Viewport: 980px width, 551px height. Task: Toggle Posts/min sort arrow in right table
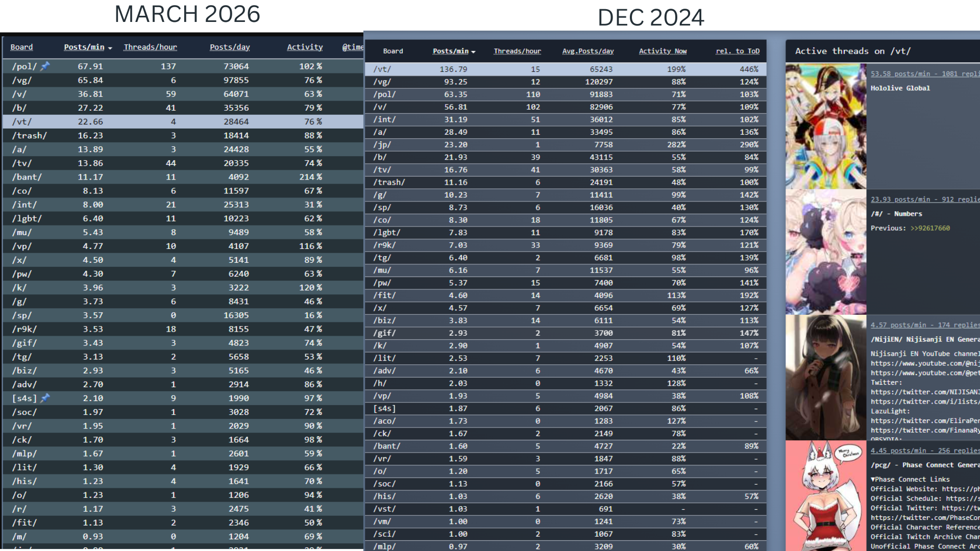point(473,52)
